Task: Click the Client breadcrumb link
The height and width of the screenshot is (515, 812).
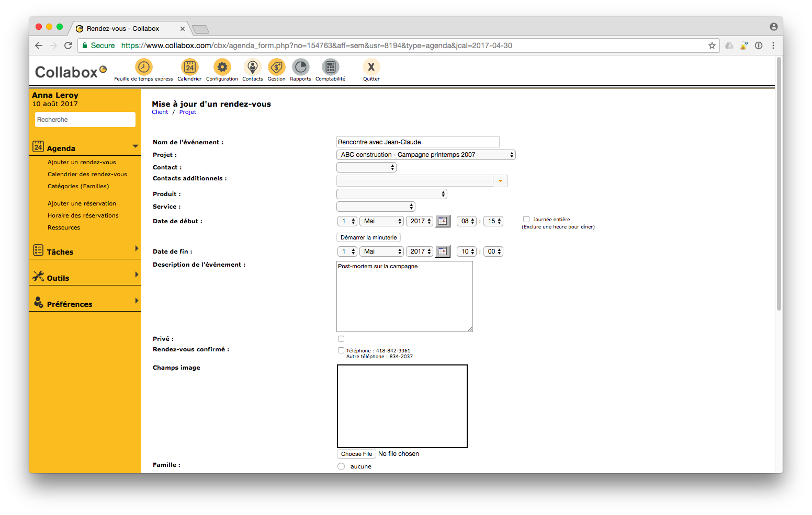Action: point(160,112)
